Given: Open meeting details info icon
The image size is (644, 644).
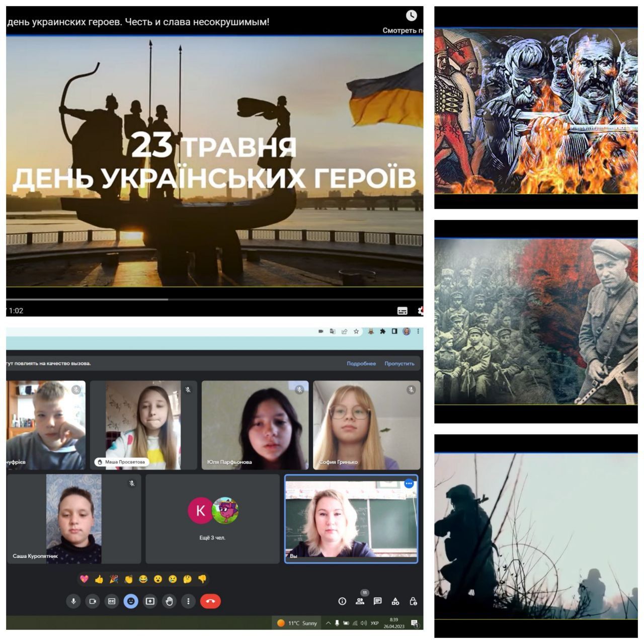Looking at the screenshot, I should (342, 601).
